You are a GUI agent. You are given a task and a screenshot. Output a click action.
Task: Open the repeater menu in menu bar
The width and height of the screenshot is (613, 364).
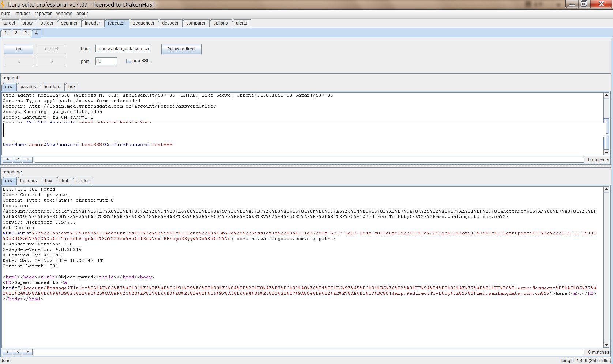click(43, 14)
